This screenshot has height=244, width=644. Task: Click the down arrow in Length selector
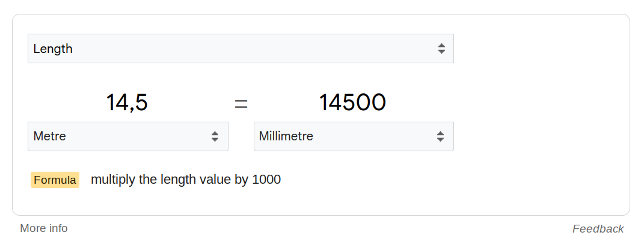click(x=441, y=52)
